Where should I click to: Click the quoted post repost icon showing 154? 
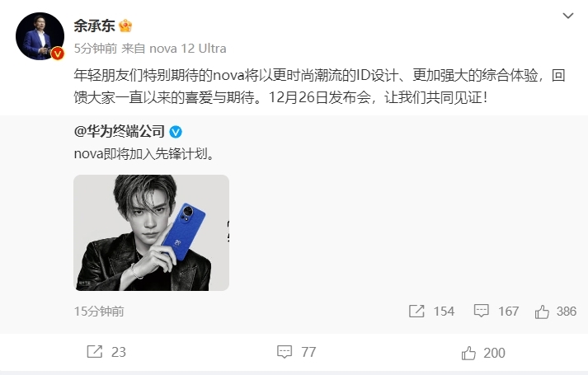click(416, 311)
